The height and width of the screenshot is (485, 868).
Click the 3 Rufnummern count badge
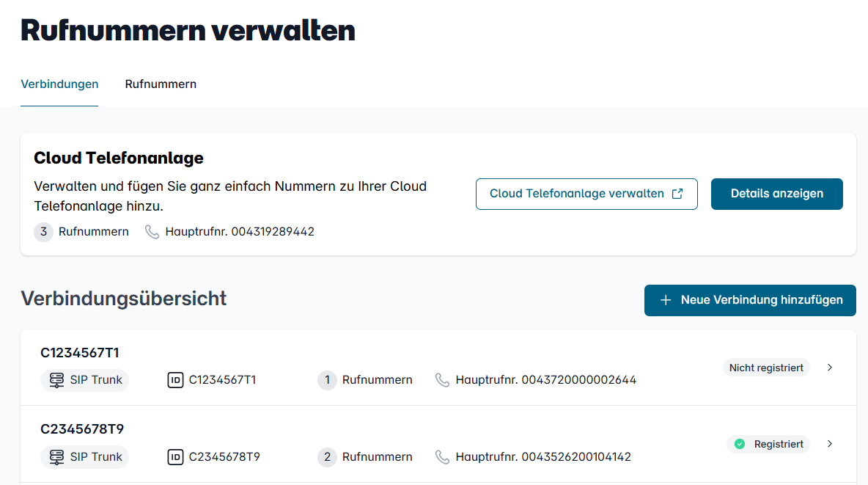click(44, 232)
